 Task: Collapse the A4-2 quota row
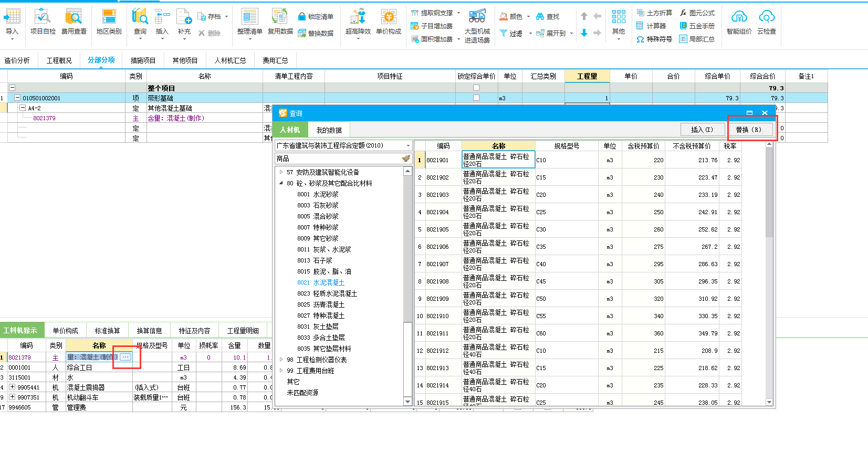(x=23, y=108)
